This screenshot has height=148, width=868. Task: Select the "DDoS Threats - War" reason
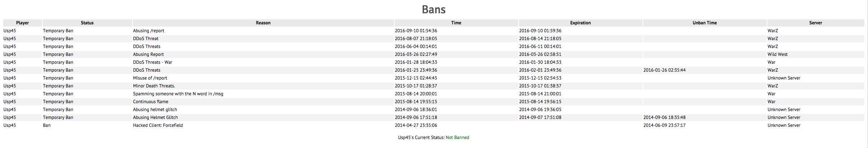point(153,62)
